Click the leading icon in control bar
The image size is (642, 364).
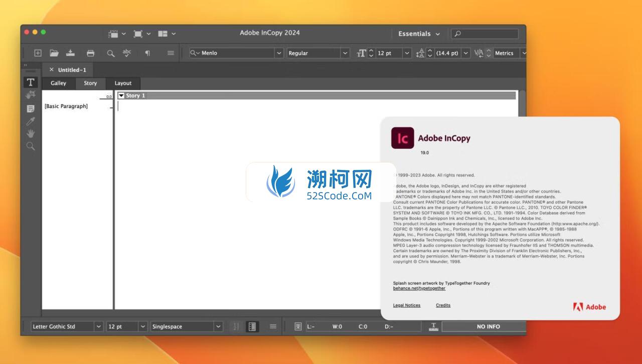[x=421, y=53]
